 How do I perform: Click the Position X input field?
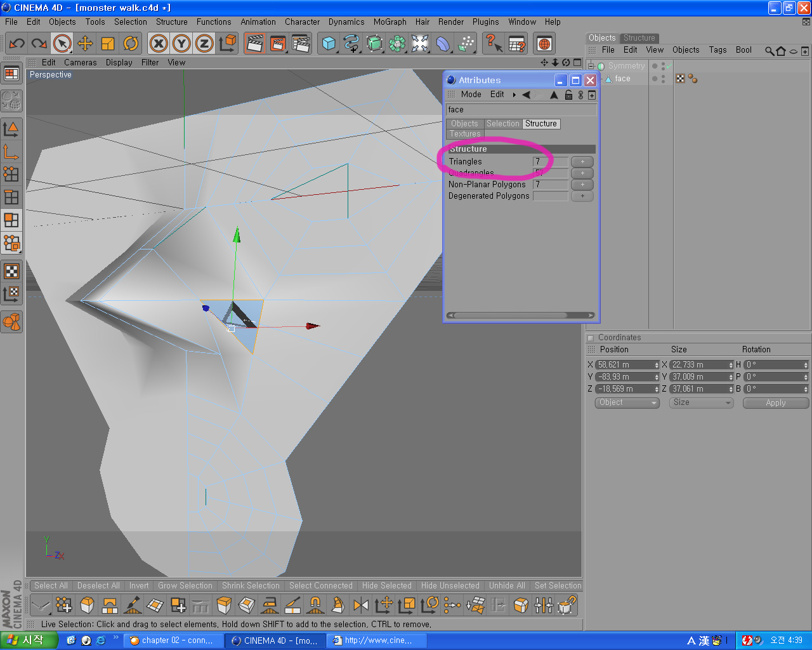pyautogui.click(x=627, y=365)
